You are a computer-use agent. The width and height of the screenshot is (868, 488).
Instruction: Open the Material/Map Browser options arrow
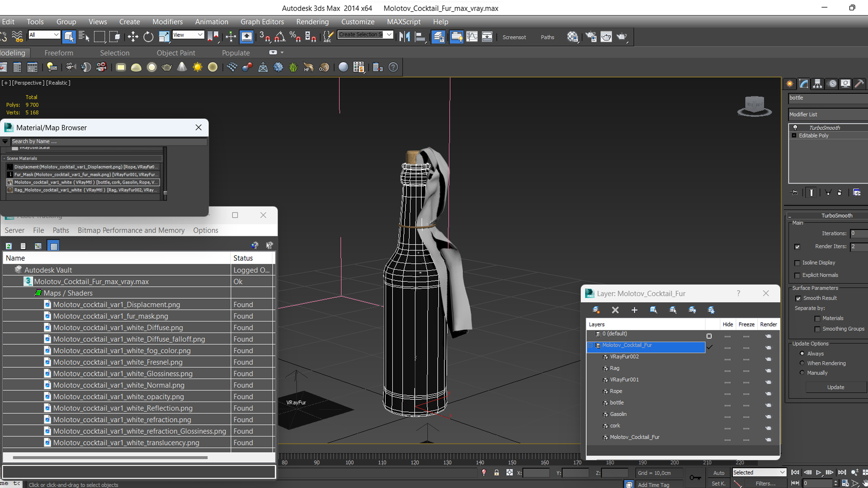click(x=5, y=141)
